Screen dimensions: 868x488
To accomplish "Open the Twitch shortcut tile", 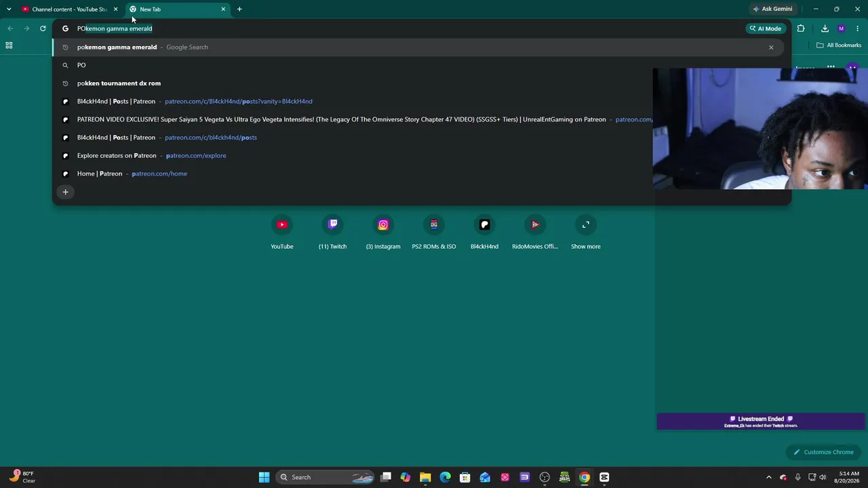I will tap(332, 232).
